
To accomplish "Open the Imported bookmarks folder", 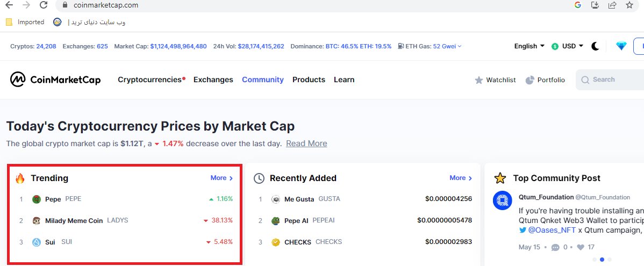I will click(x=25, y=22).
